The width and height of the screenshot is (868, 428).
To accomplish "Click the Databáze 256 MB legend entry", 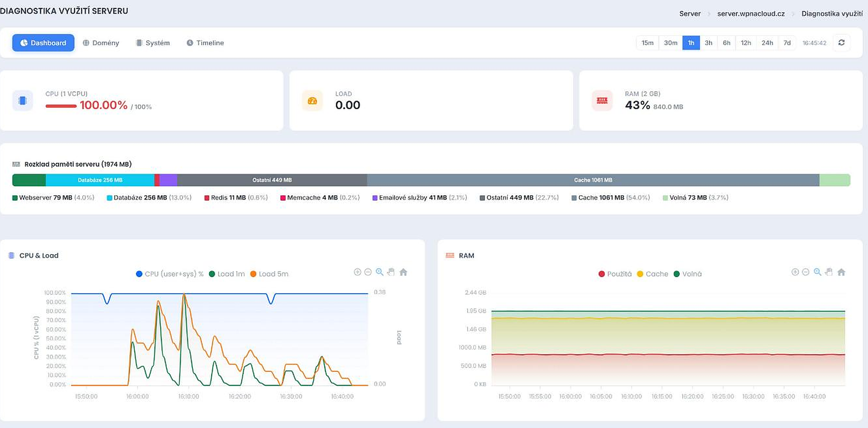I will click(149, 198).
